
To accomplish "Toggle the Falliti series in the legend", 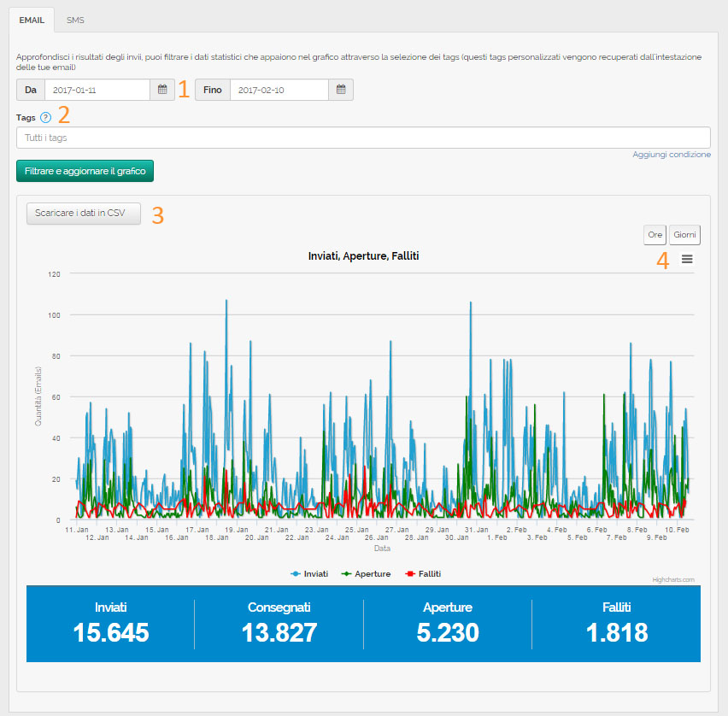I will point(423,574).
